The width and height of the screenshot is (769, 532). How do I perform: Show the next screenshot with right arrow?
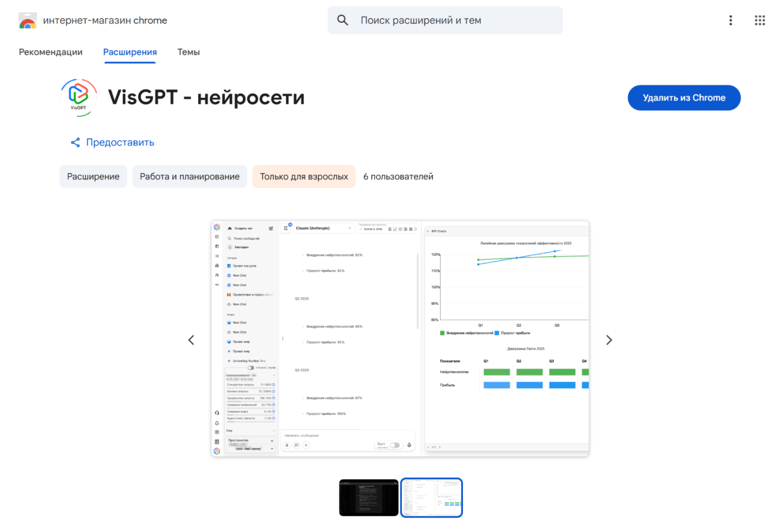tap(609, 340)
